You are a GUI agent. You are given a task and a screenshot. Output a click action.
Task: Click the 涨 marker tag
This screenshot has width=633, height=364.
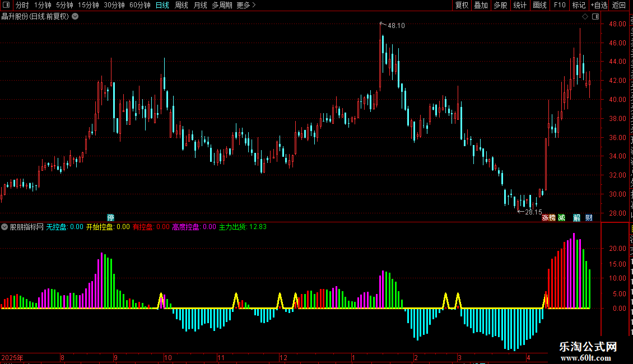(x=545, y=218)
